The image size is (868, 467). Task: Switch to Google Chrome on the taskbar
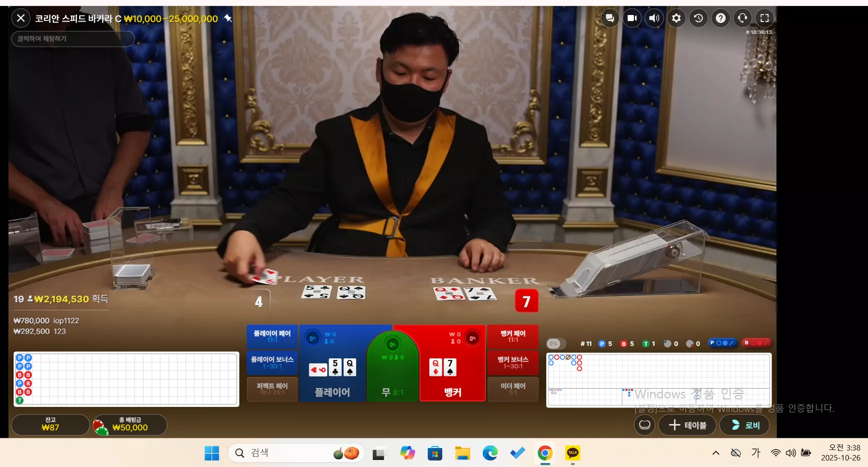click(x=545, y=453)
